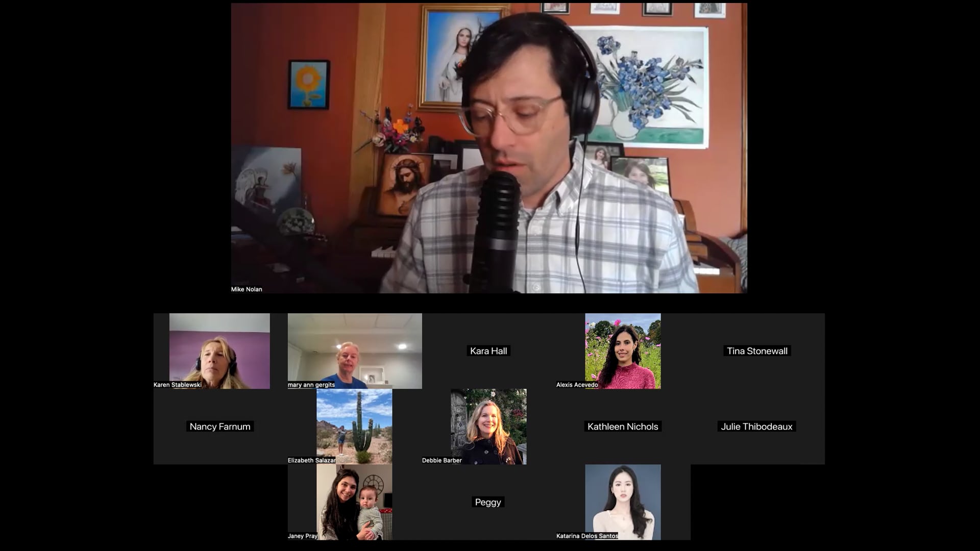Select mary ann gergits' video tile
This screenshot has width=980, height=551.
click(x=355, y=351)
